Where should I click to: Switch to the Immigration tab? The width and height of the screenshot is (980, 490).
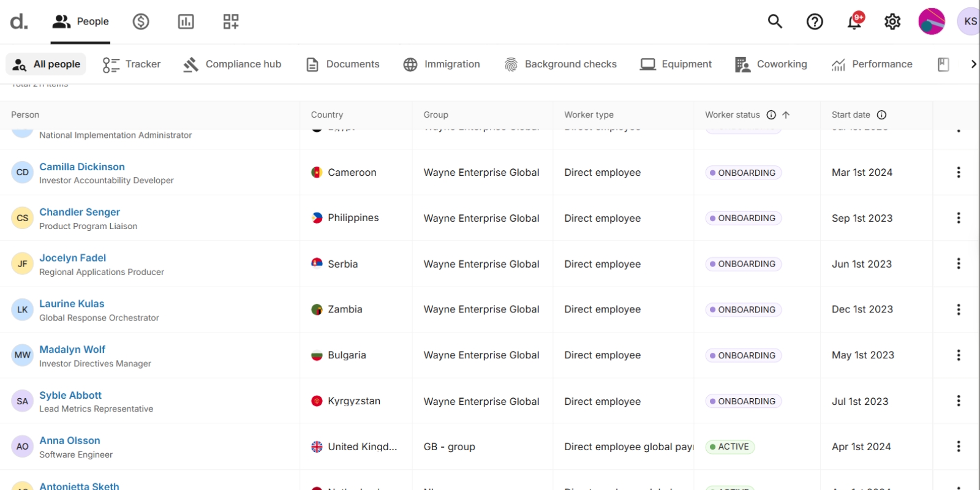pyautogui.click(x=441, y=64)
